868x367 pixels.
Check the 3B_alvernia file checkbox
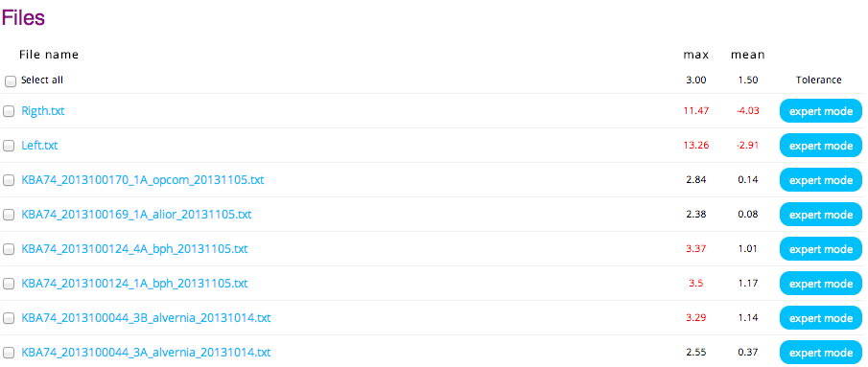[x=9, y=318]
